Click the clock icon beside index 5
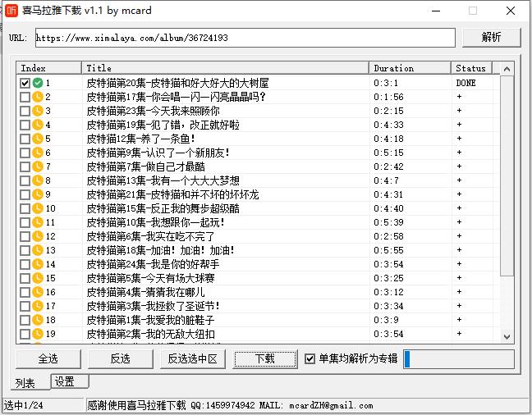532x415 pixels. pos(38,139)
